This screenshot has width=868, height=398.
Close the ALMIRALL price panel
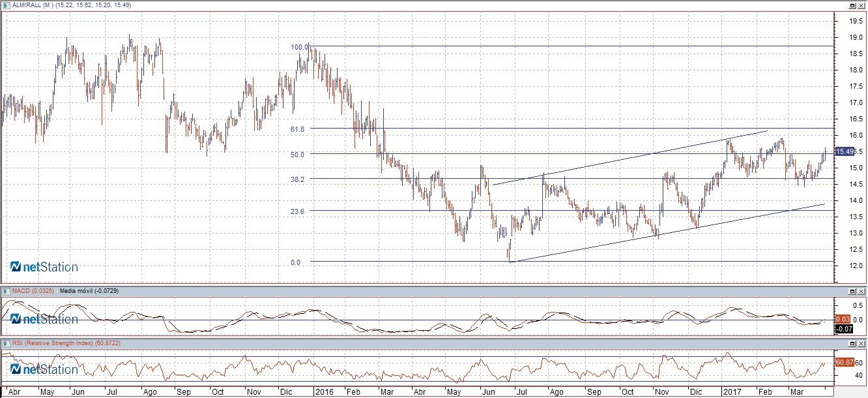click(861, 5)
